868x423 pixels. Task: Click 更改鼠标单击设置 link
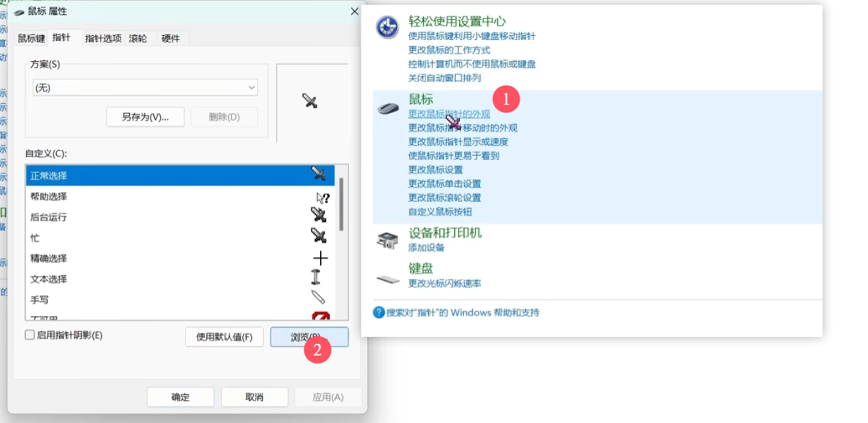tap(445, 184)
